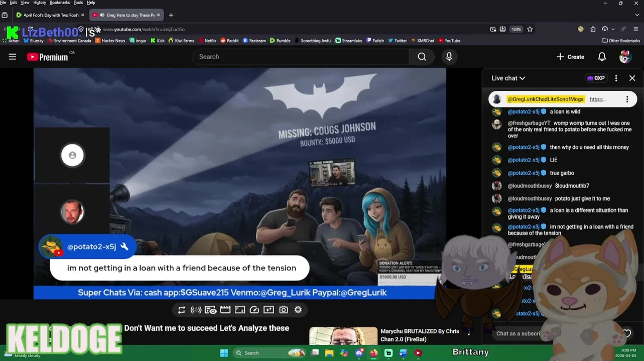This screenshot has height=361, width=644.
Task: Click the Firefox picture-in-picture address bar icon
Action: coord(493,29)
